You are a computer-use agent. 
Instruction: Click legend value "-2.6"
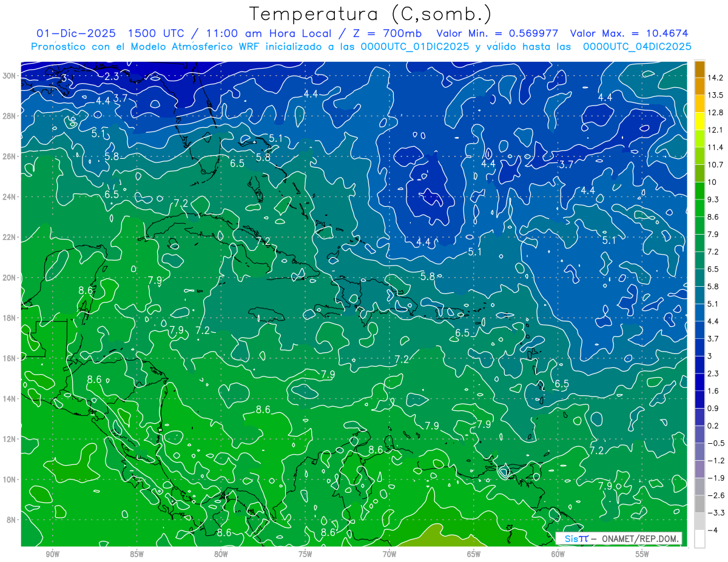716,495
